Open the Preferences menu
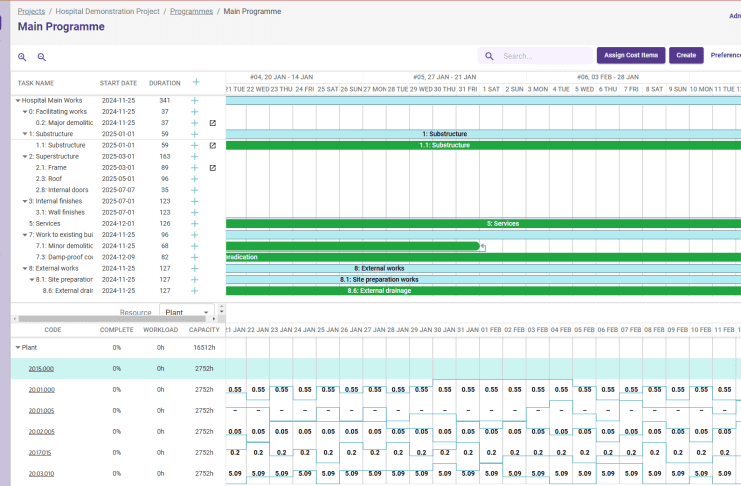741x486 pixels. [x=725, y=56]
